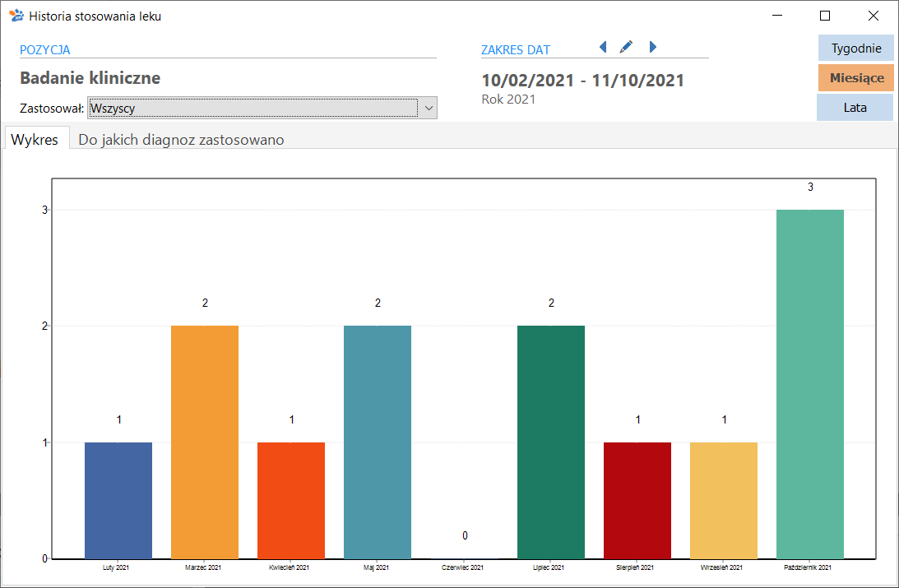This screenshot has width=899, height=588.
Task: Click the Maj 2021 teal-blue bar
Action: [x=378, y=442]
